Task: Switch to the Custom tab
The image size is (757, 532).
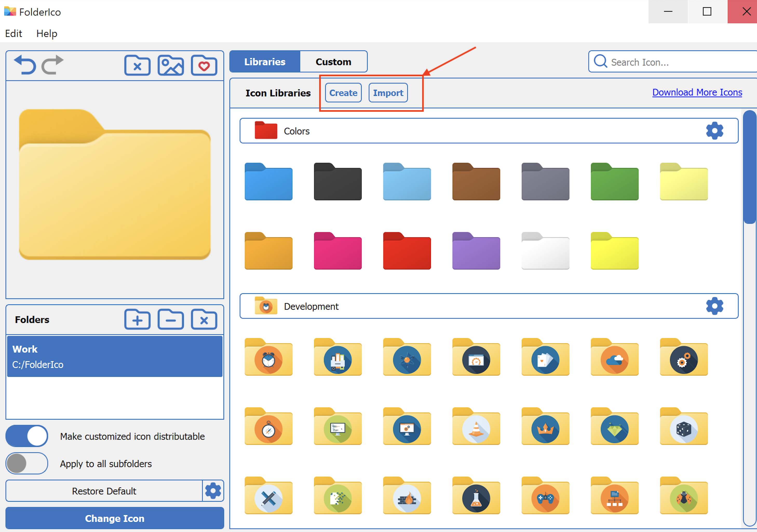Action: point(333,62)
